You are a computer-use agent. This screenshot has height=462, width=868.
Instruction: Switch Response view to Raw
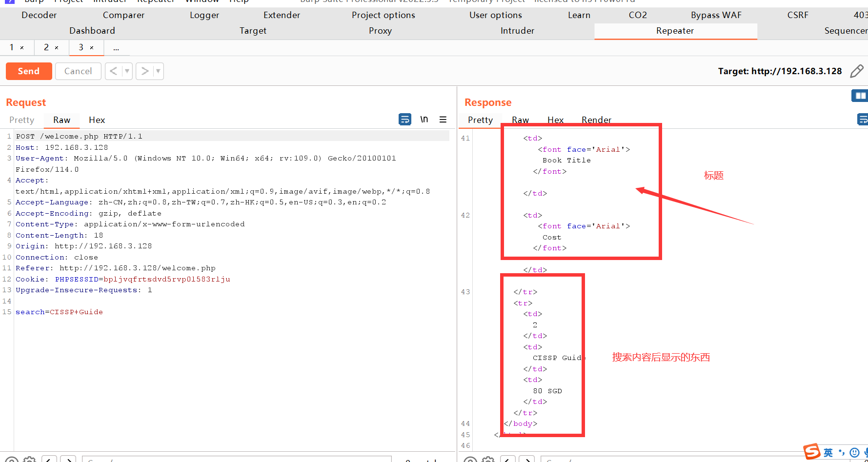click(x=521, y=120)
